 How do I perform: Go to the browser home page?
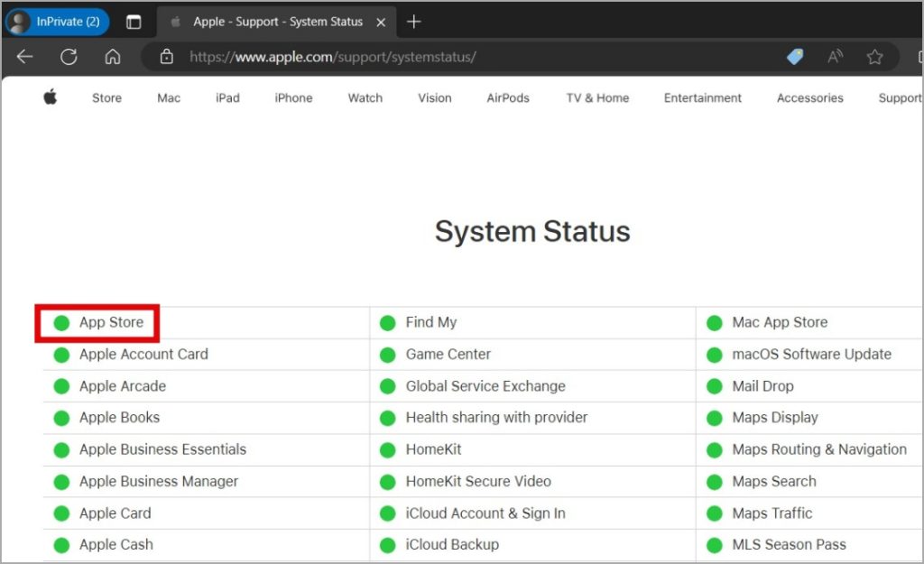[x=113, y=57]
